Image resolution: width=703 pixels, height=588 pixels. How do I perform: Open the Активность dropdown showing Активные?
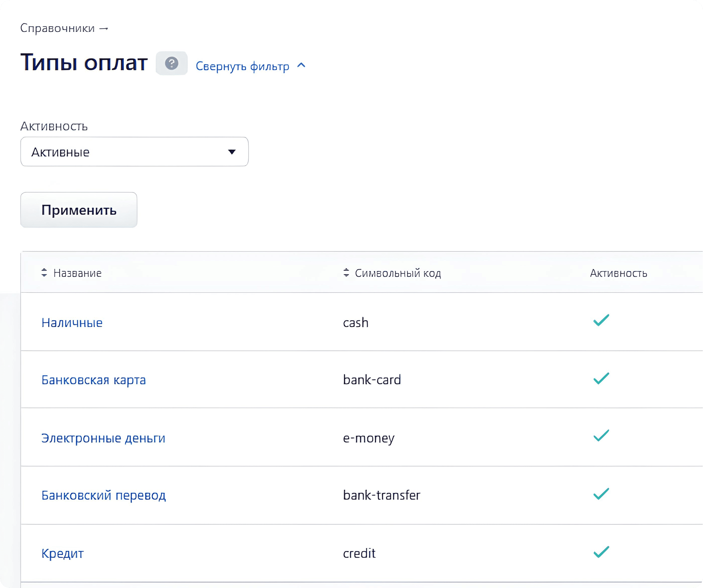(134, 152)
